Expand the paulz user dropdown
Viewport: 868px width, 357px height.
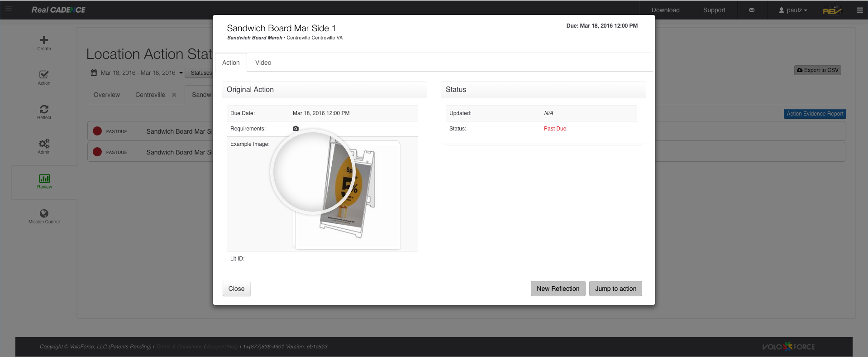pos(793,10)
